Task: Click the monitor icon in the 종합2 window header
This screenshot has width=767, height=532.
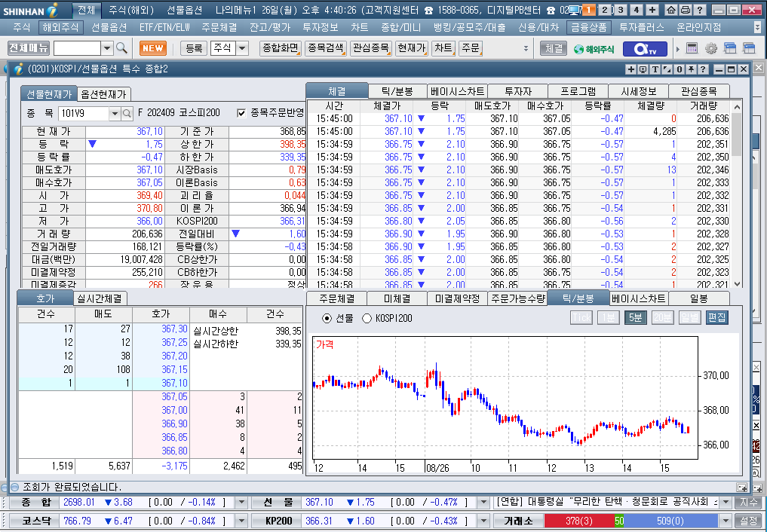Action: pos(643,69)
